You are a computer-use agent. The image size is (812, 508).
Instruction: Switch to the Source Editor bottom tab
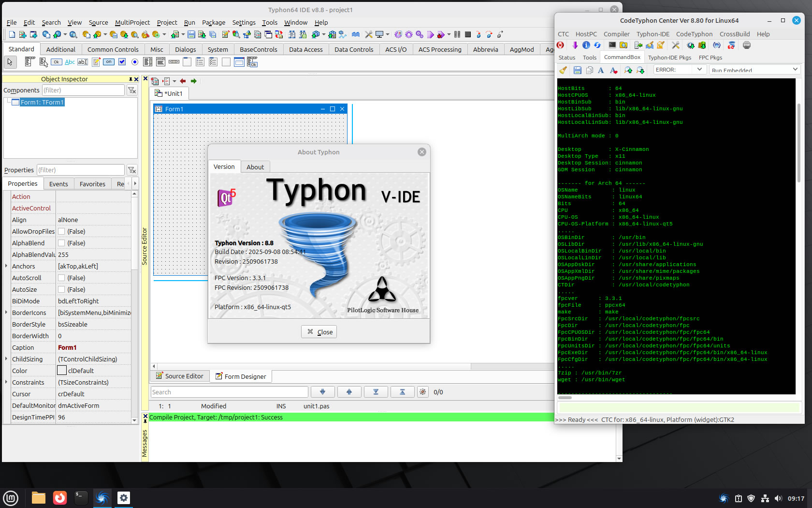click(180, 376)
